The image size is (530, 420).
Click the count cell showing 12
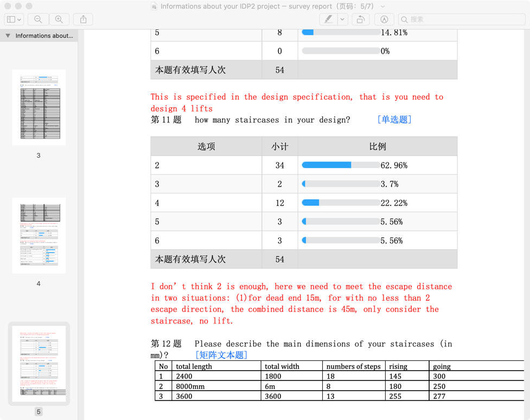click(280, 203)
